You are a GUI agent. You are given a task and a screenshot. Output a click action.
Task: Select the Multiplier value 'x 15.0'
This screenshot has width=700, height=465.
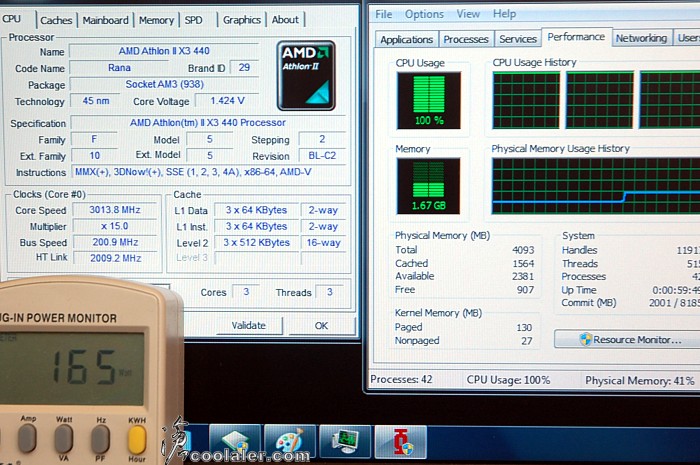(115, 226)
